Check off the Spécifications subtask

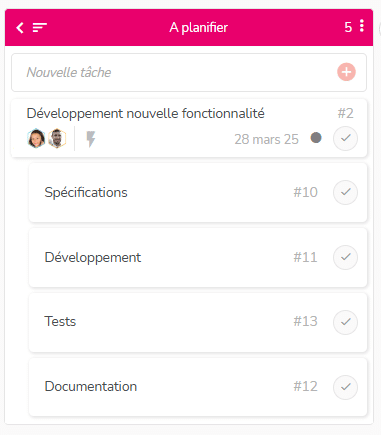[x=345, y=192]
